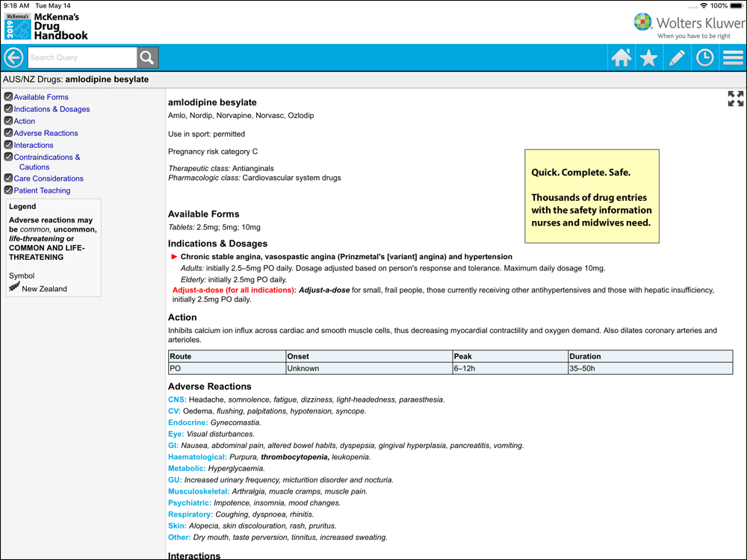Open favorites with the star icon
The width and height of the screenshot is (747, 560).
point(649,57)
